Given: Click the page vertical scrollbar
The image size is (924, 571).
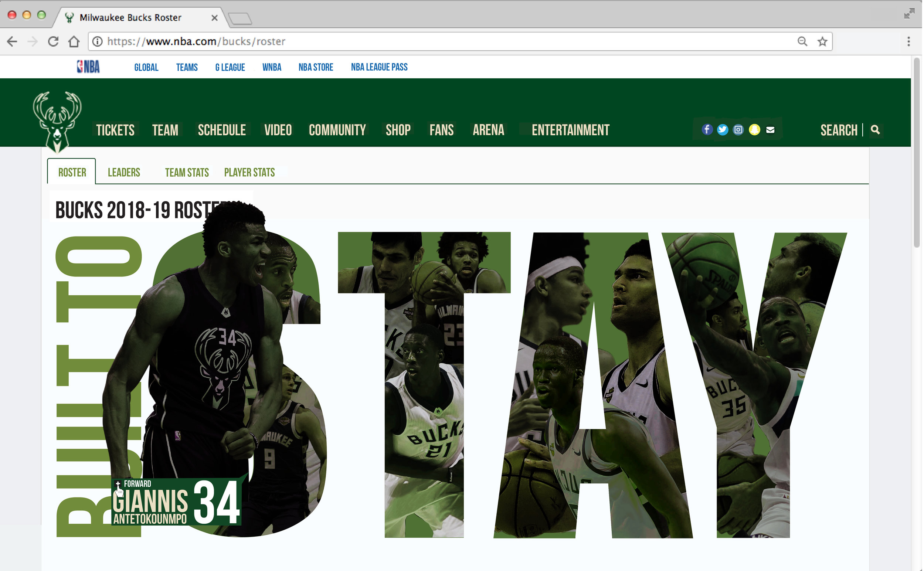Looking at the screenshot, I should point(917,153).
